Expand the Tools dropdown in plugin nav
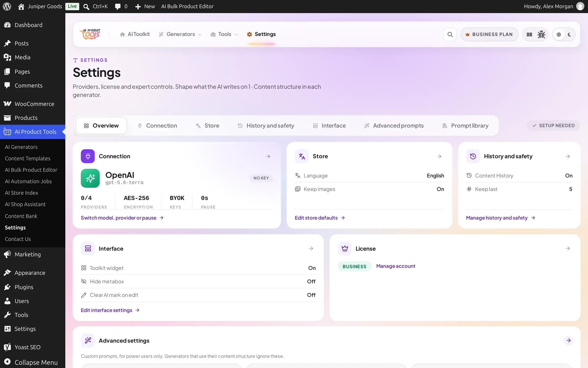The width and height of the screenshot is (588, 368). click(224, 34)
